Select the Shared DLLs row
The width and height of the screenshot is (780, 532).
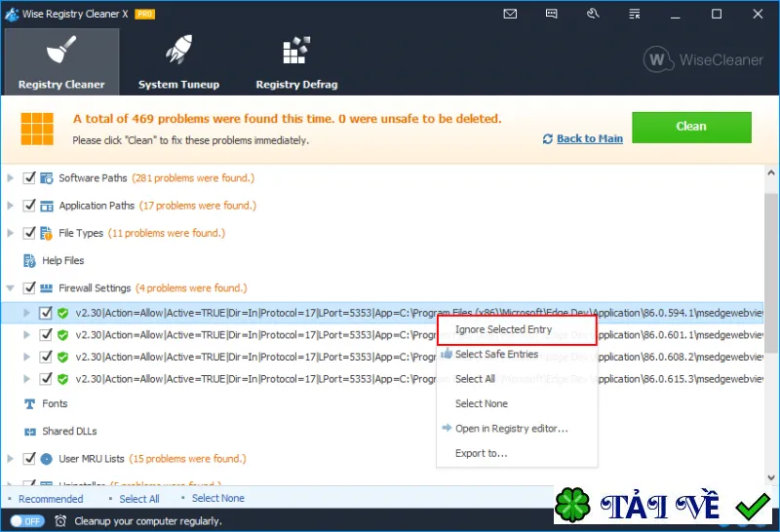click(x=382, y=431)
